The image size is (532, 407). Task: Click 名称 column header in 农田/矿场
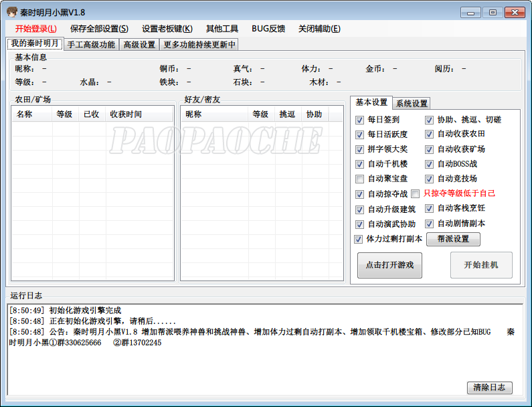tap(32, 114)
